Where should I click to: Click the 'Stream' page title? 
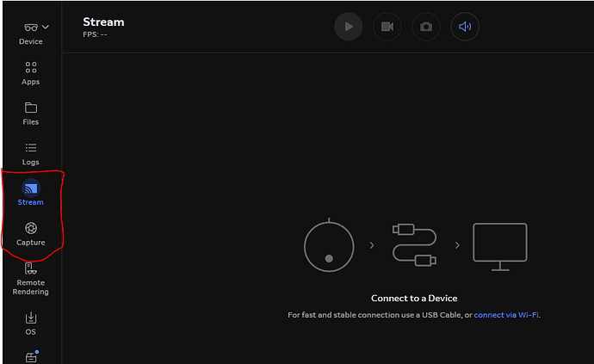pos(103,22)
